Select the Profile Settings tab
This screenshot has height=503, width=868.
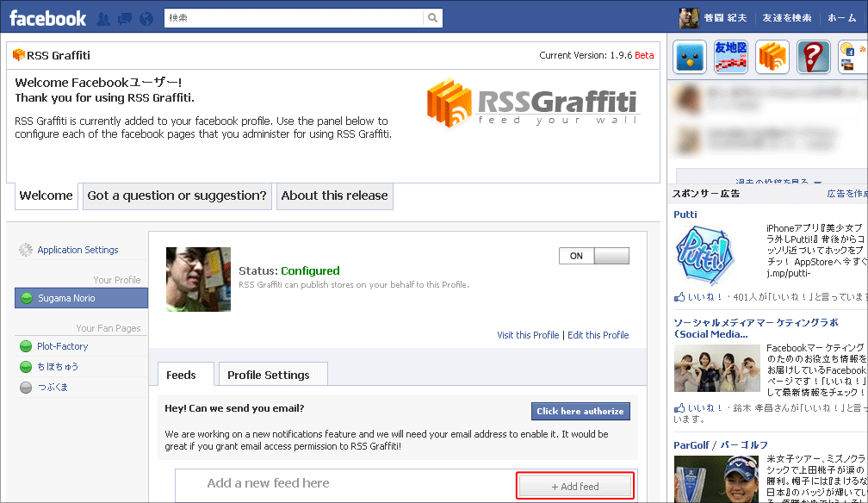(274, 375)
